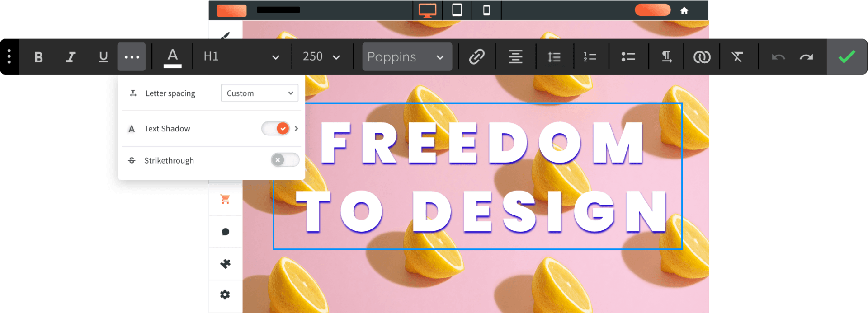The height and width of the screenshot is (313, 868).
Task: Open the more formatting options menu
Action: (132, 57)
